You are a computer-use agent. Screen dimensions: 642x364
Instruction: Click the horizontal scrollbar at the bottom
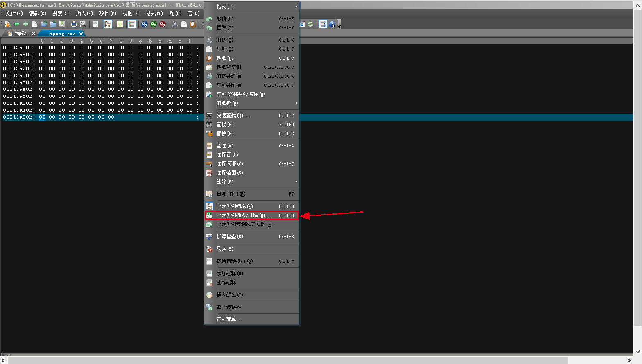tap(288, 360)
